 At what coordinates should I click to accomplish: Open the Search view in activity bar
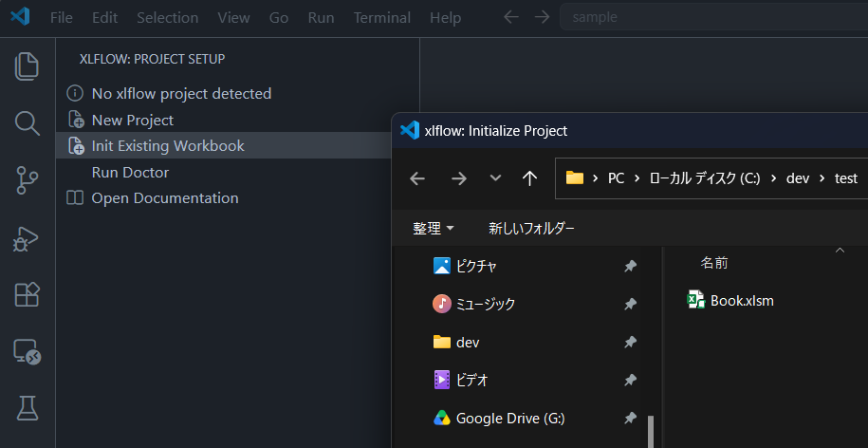click(x=27, y=123)
